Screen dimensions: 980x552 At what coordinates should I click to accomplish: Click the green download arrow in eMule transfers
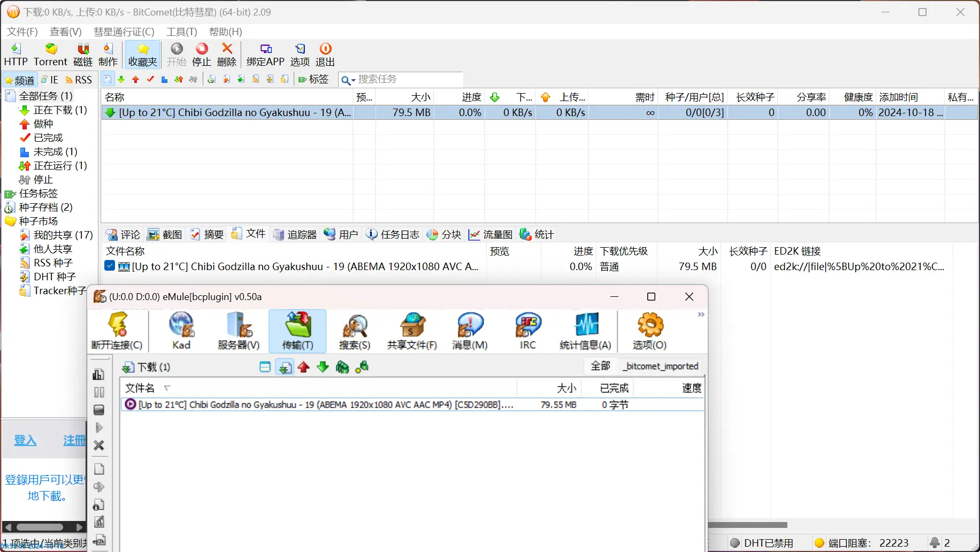pos(323,367)
